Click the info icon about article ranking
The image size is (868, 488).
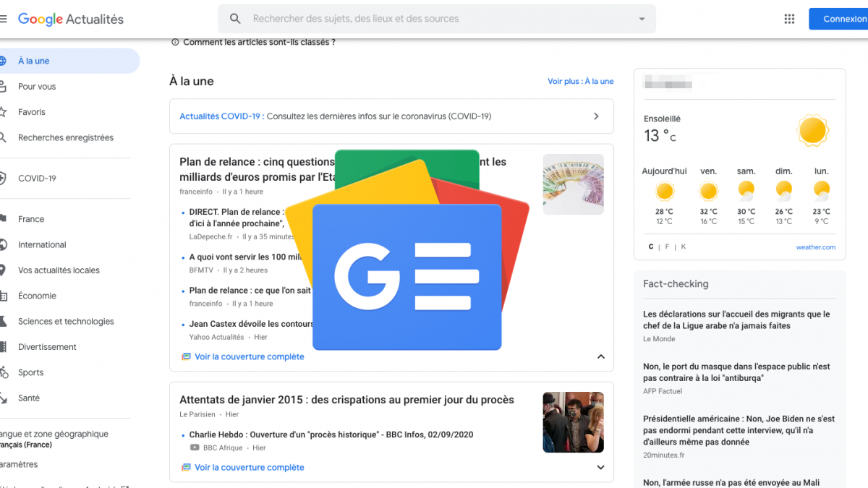tap(175, 43)
